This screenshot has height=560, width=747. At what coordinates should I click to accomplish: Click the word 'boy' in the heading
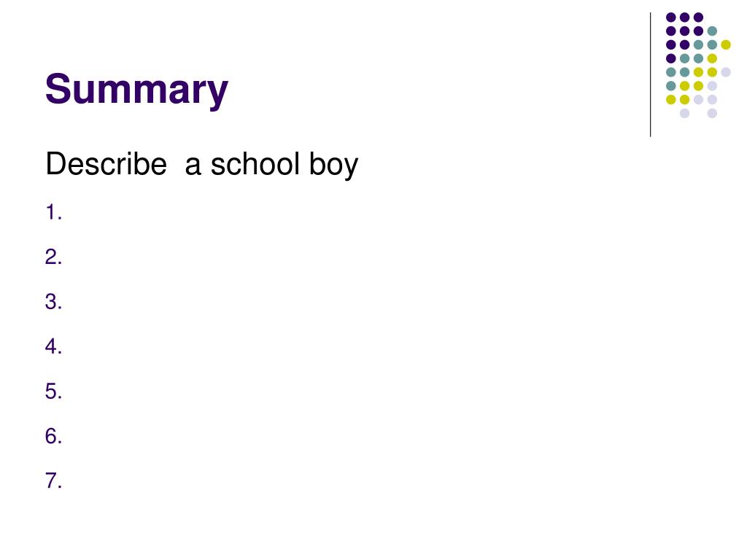[x=333, y=165]
